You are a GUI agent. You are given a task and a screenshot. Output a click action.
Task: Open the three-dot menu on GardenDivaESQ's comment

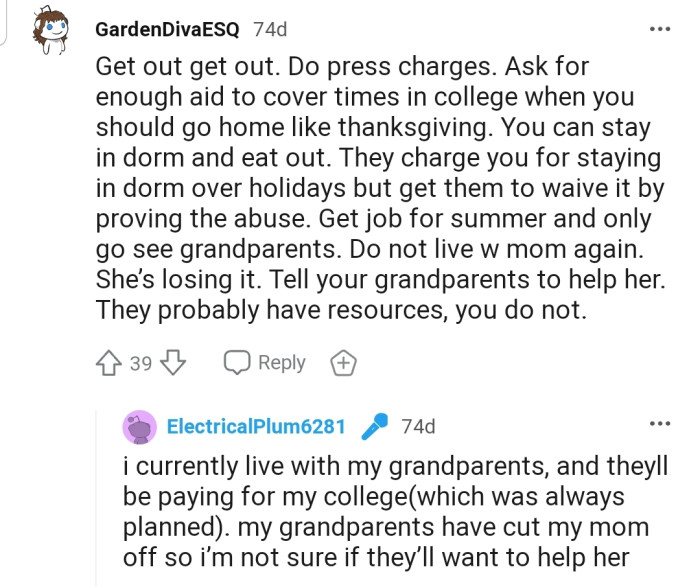[659, 29]
